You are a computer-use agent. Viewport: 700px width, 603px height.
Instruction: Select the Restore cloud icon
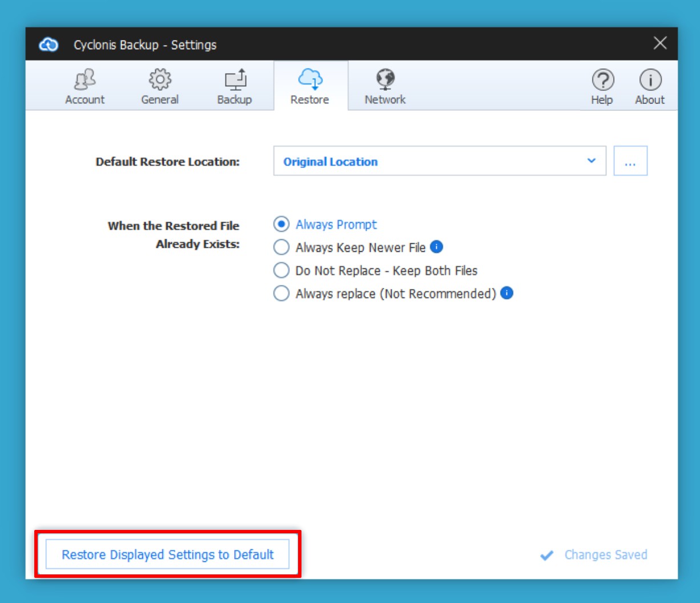click(x=310, y=79)
